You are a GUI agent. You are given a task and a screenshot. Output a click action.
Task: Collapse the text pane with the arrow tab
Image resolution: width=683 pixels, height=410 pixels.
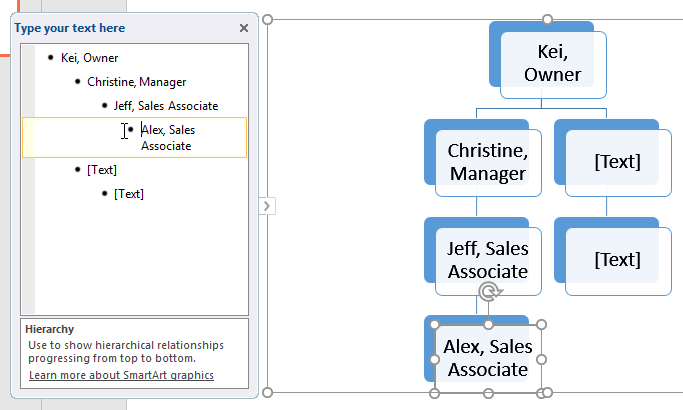coord(266,206)
